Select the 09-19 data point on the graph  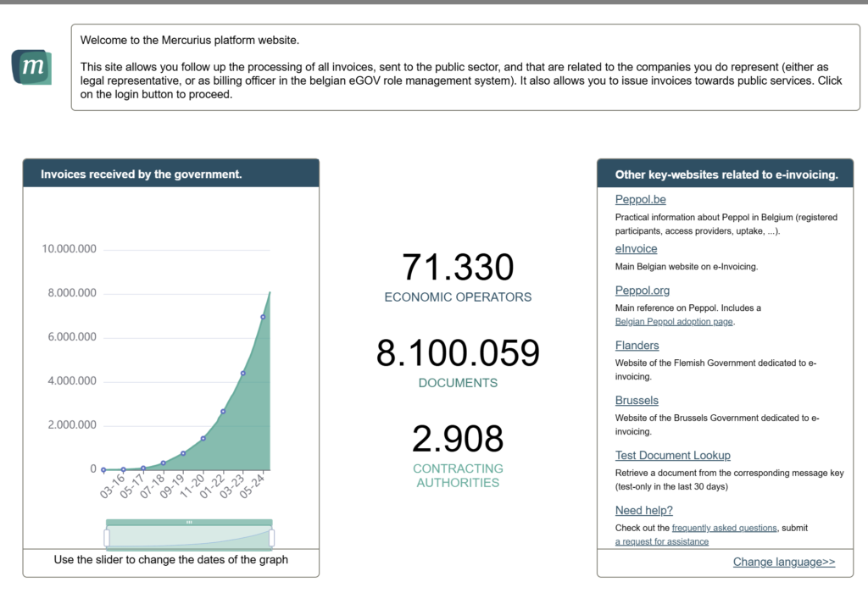(x=183, y=453)
